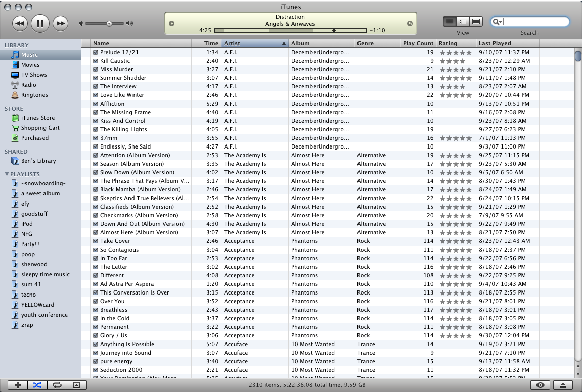Uncheck the Love Like Winter checkbox
This screenshot has height=392, width=582.
click(x=96, y=95)
